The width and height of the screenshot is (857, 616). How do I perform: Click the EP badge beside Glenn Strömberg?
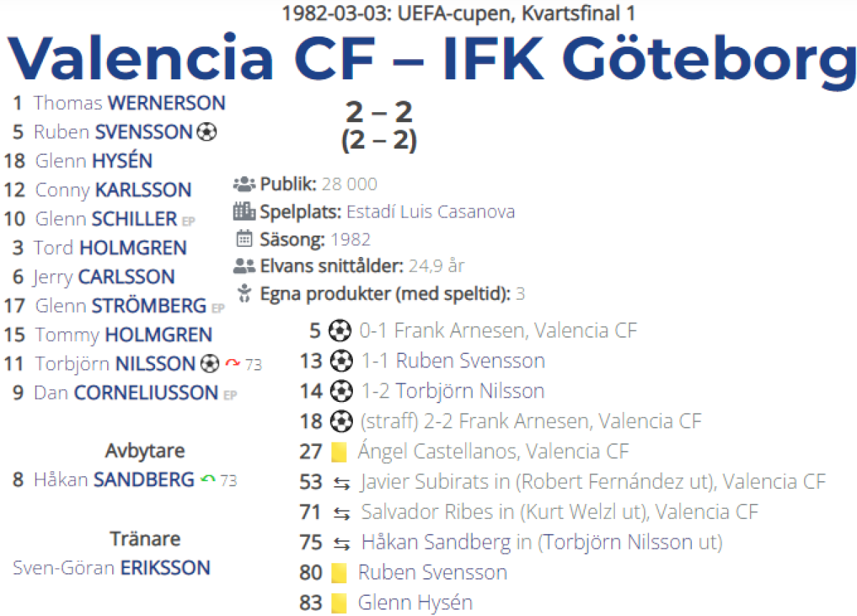218,308
